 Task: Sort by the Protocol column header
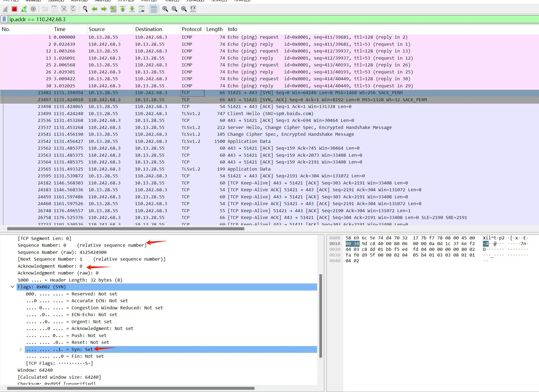point(192,29)
